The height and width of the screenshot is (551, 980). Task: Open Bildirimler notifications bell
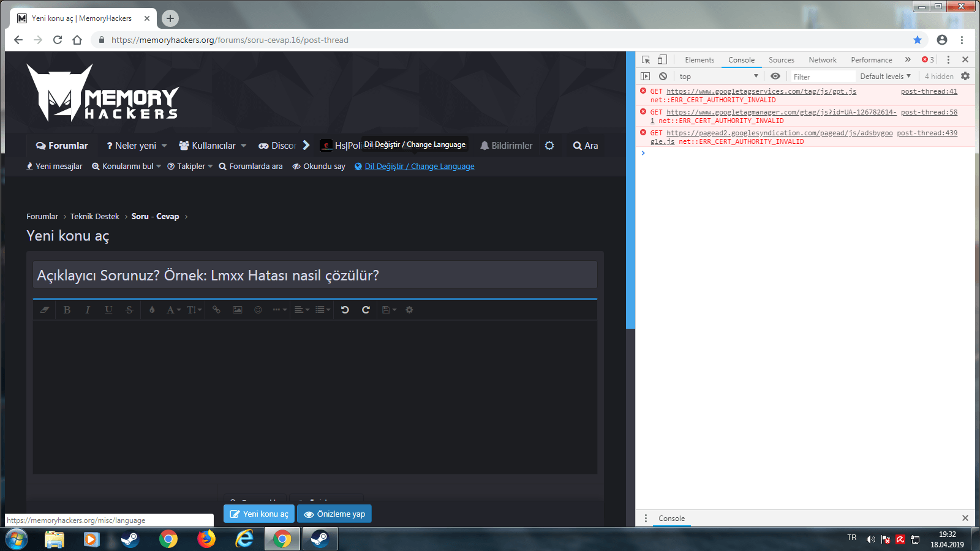tap(506, 146)
